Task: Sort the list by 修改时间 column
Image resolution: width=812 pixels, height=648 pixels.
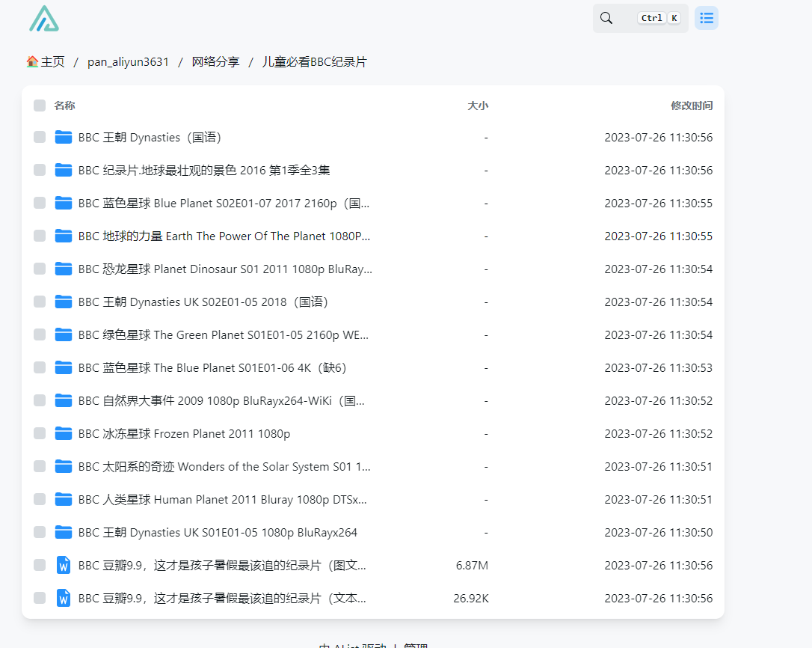Action: 691,106
